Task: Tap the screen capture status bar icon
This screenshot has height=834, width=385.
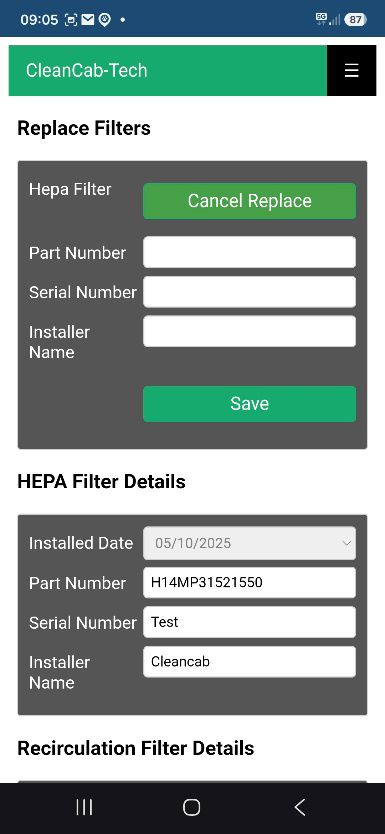Action: pyautogui.click(x=71, y=20)
